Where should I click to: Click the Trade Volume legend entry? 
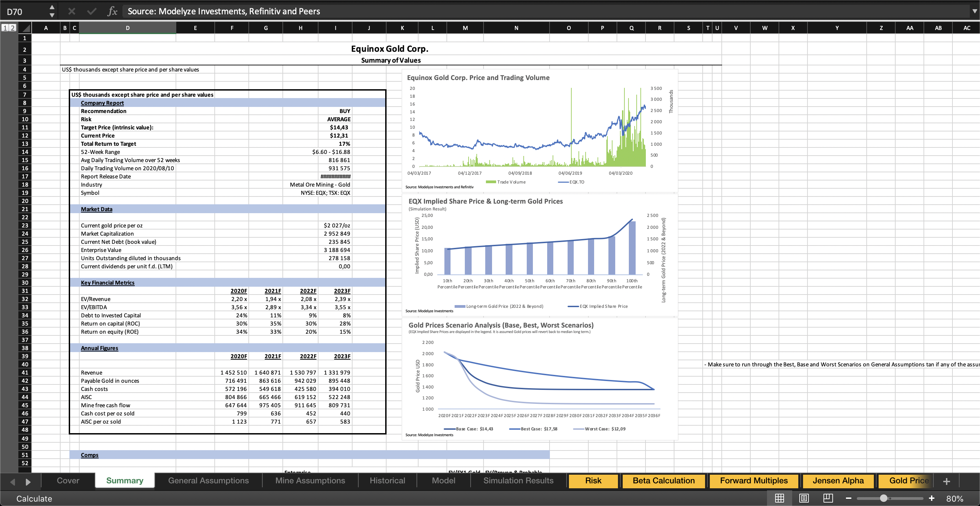tap(506, 182)
